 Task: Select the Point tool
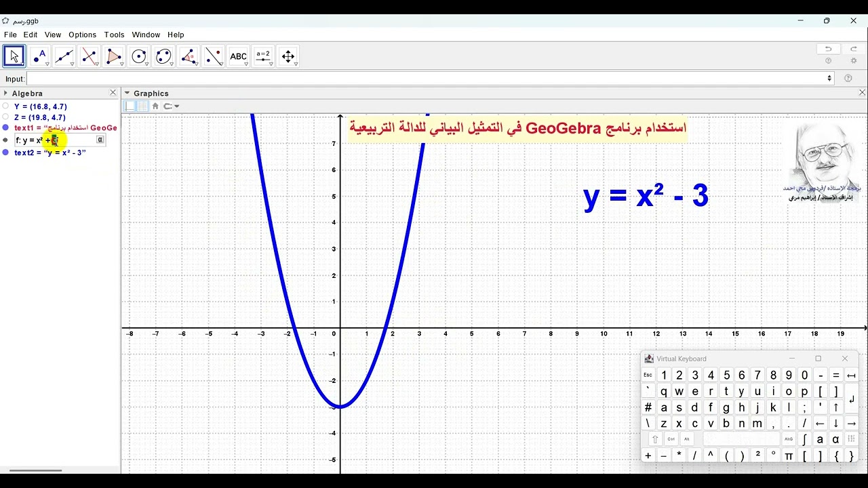[39, 56]
